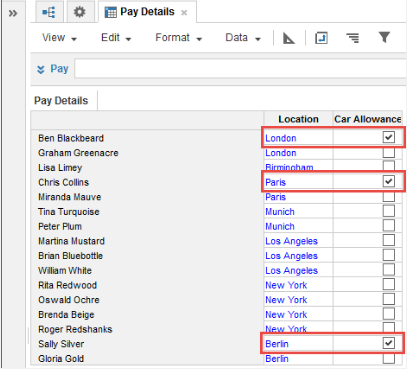Click Los Angeles location for William White
Viewport: 407px width, 369px height.
click(291, 270)
